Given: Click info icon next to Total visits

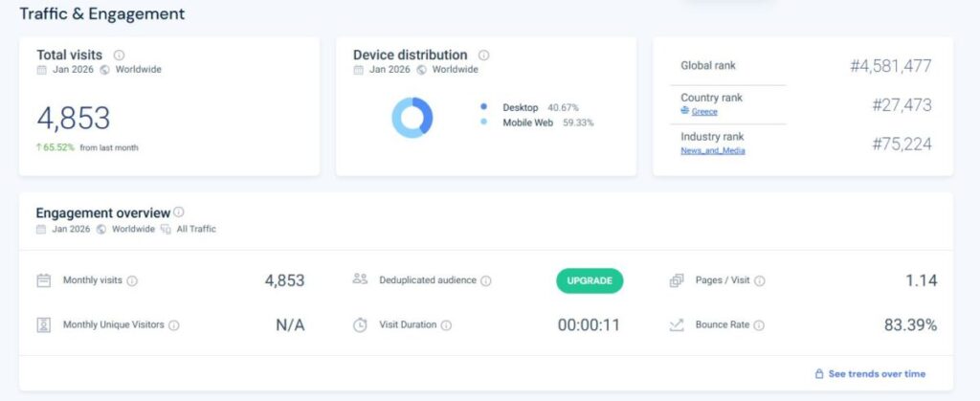Looking at the screenshot, I should 120,56.
